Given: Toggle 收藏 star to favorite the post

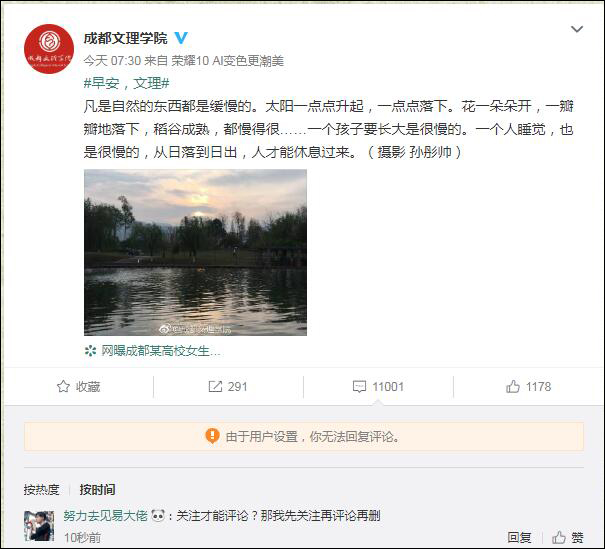Looking at the screenshot, I should (x=78, y=386).
